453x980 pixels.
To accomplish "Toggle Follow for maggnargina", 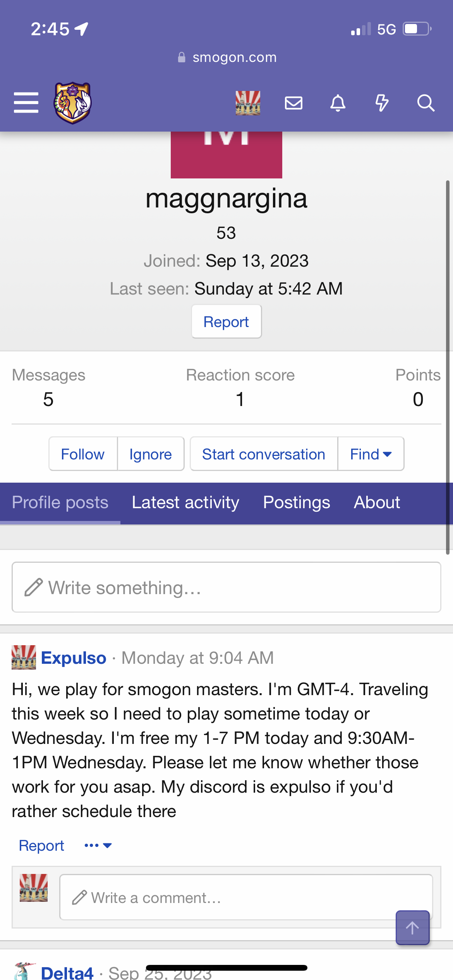I will (83, 454).
